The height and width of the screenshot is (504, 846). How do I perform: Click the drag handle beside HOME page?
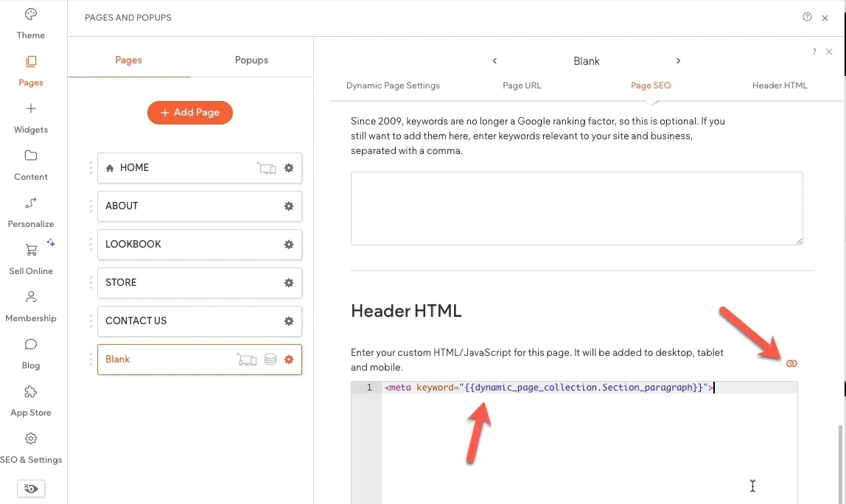click(91, 168)
